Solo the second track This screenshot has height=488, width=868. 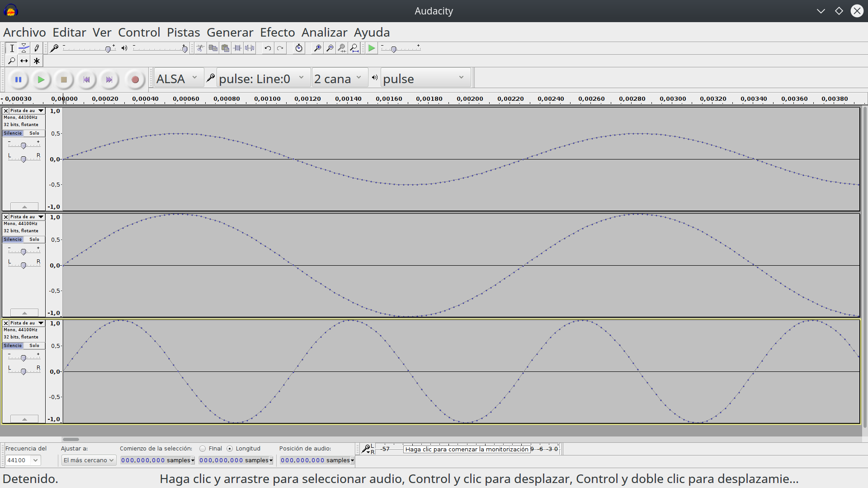click(34, 239)
